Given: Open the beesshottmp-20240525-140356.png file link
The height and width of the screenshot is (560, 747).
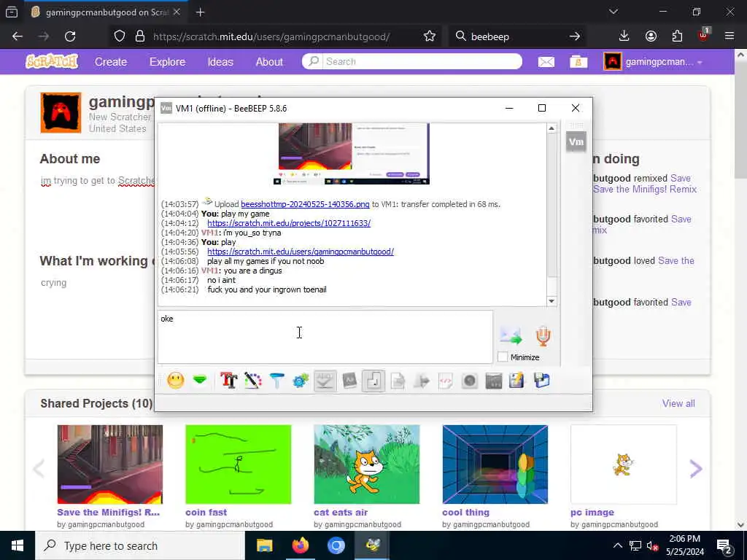Looking at the screenshot, I should click(305, 204).
